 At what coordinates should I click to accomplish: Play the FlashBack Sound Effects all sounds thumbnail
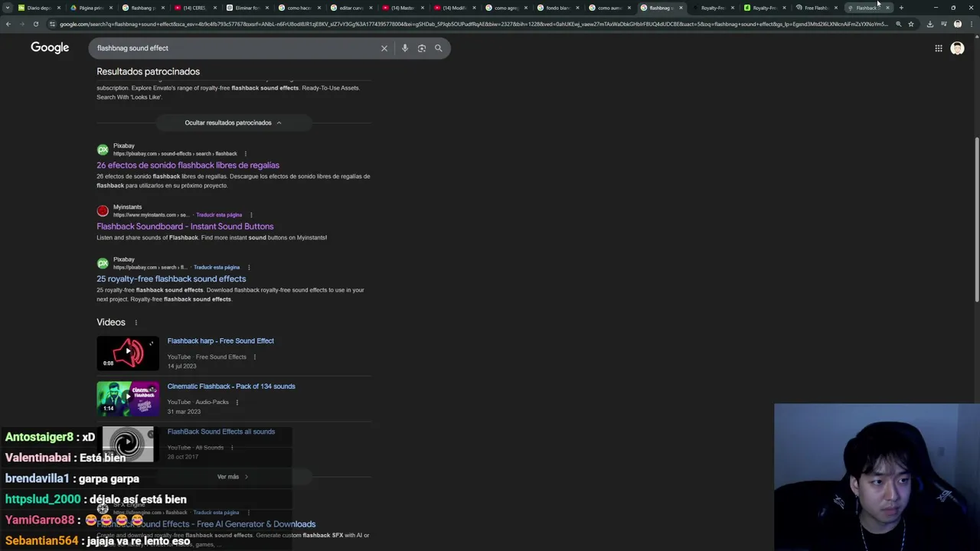point(128,444)
